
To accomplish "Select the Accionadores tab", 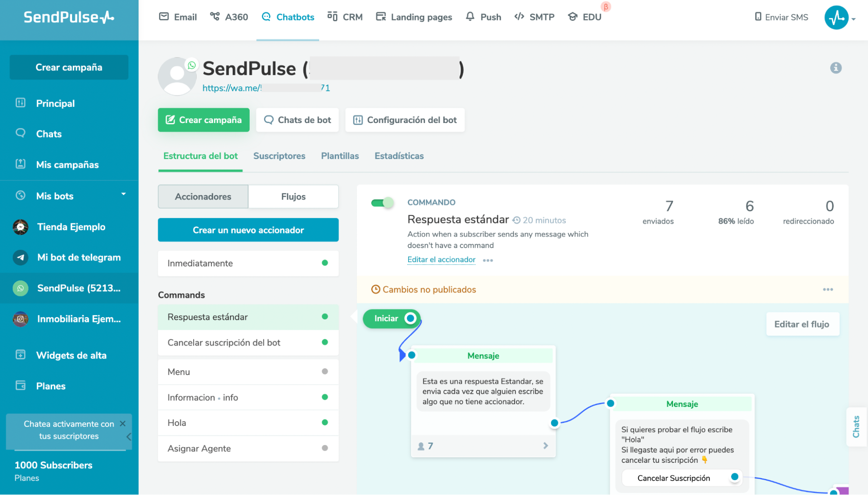I will pos(203,197).
